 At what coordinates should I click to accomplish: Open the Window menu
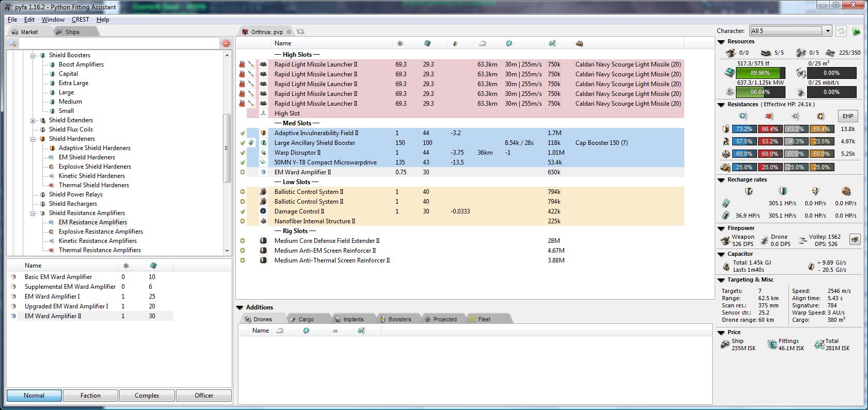click(x=53, y=20)
